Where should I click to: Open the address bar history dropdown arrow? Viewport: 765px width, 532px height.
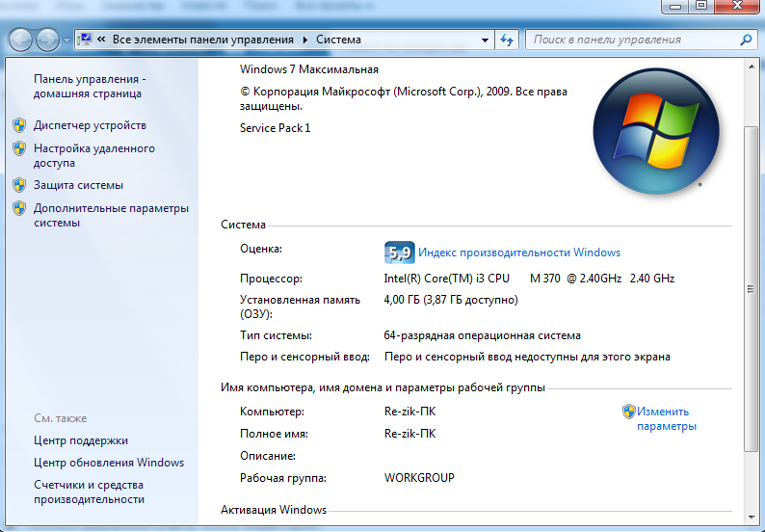(485, 40)
